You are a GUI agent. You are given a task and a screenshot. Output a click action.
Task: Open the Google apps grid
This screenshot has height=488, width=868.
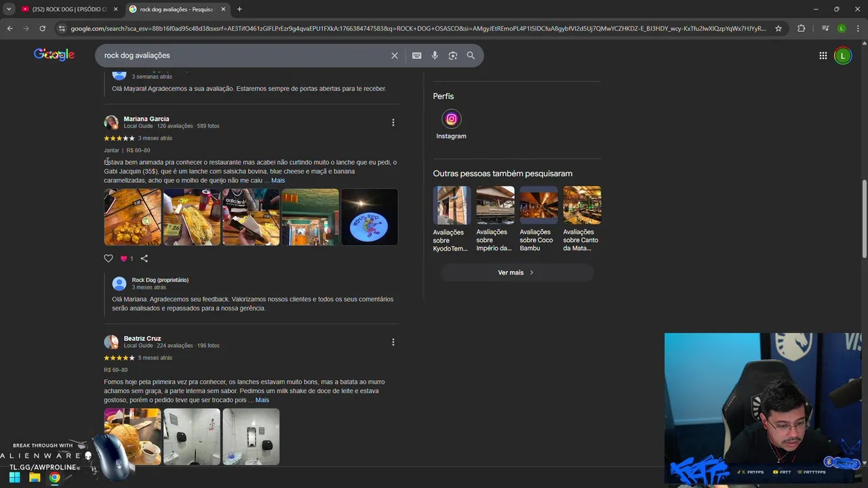pyautogui.click(x=823, y=56)
